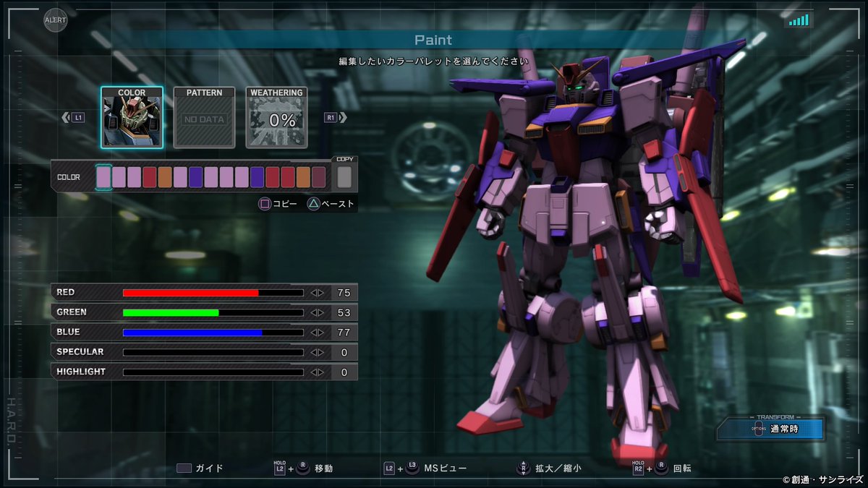Image resolution: width=868 pixels, height=488 pixels.
Task: Click the HOLD R2 icon for rotate
Action: (638, 468)
